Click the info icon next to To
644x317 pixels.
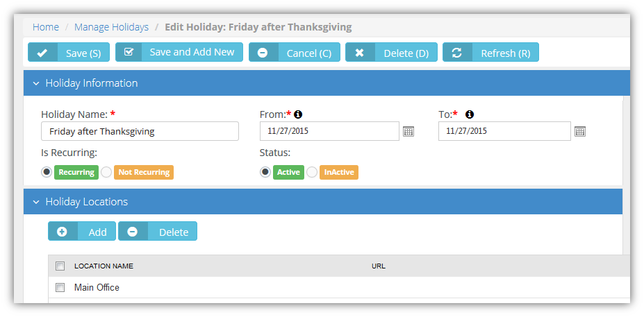point(470,114)
